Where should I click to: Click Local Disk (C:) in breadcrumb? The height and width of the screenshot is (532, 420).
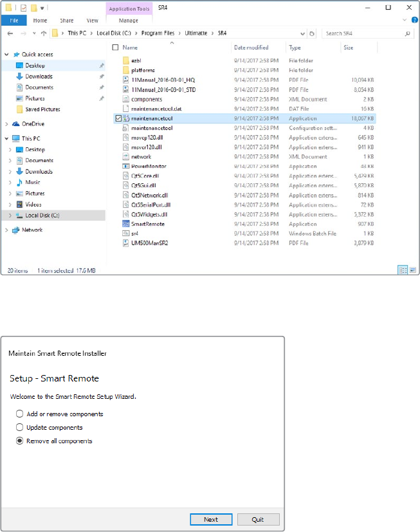(x=114, y=33)
